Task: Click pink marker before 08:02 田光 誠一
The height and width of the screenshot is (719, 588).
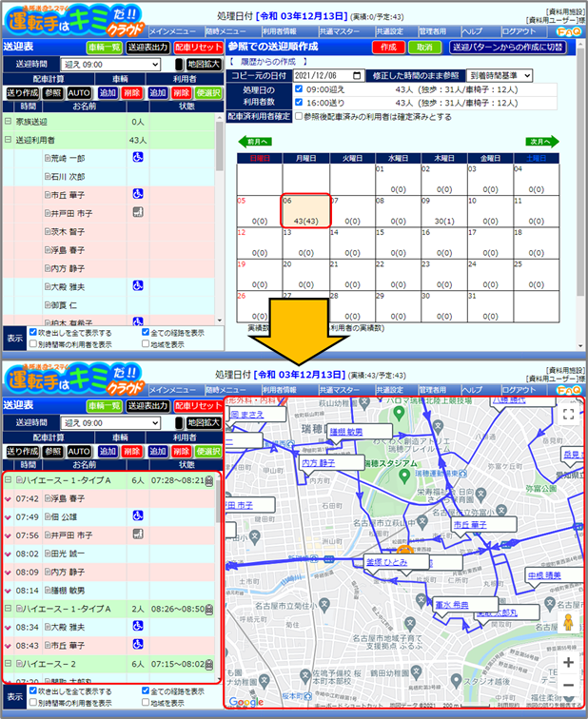Action: pos(8,554)
